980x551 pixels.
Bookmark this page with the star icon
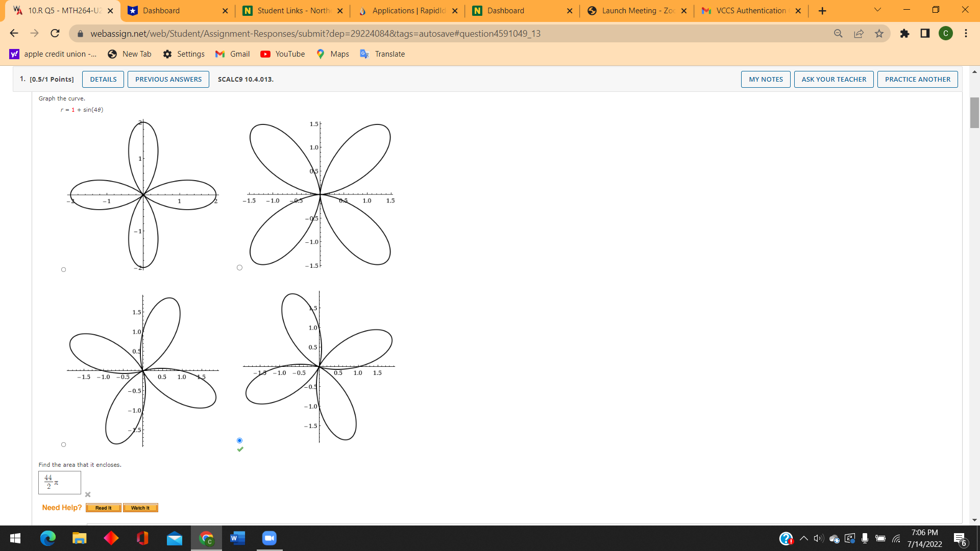point(879,33)
